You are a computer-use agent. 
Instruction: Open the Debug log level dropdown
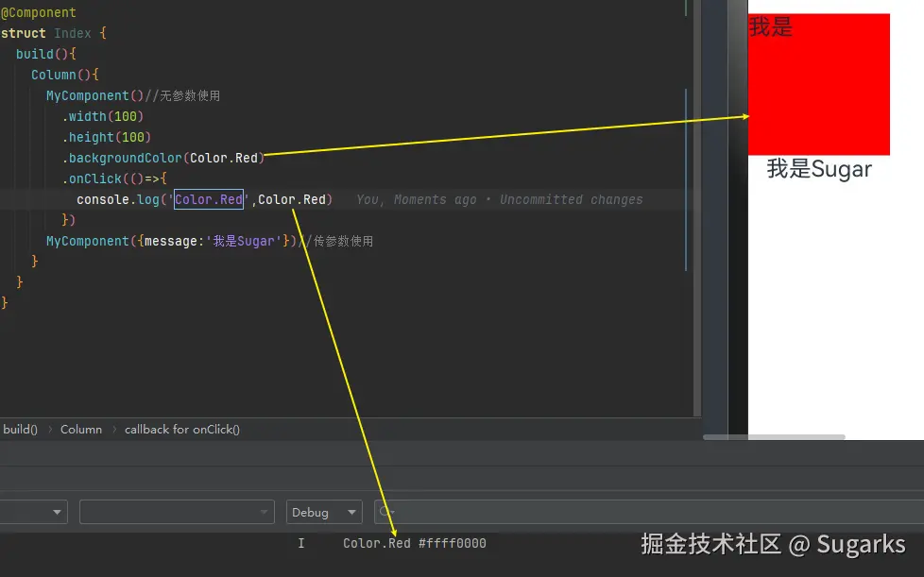tap(324, 512)
